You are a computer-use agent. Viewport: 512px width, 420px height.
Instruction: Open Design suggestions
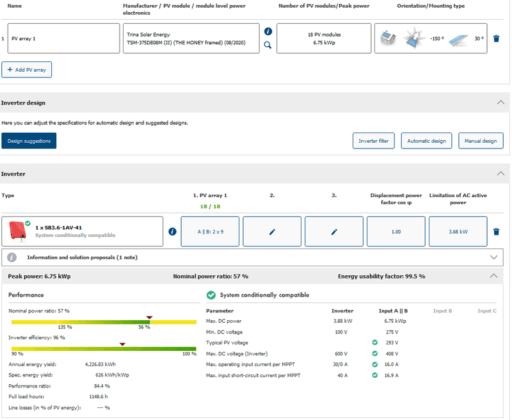pos(29,141)
